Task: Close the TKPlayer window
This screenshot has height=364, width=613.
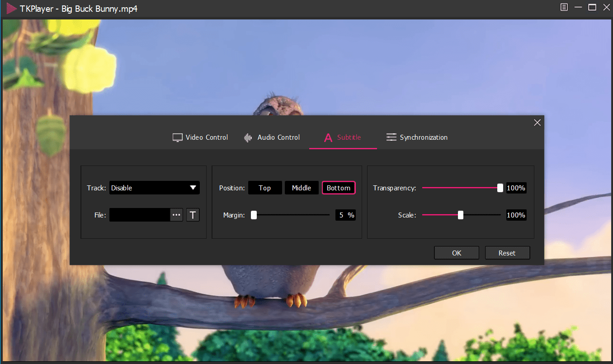Action: tap(606, 7)
